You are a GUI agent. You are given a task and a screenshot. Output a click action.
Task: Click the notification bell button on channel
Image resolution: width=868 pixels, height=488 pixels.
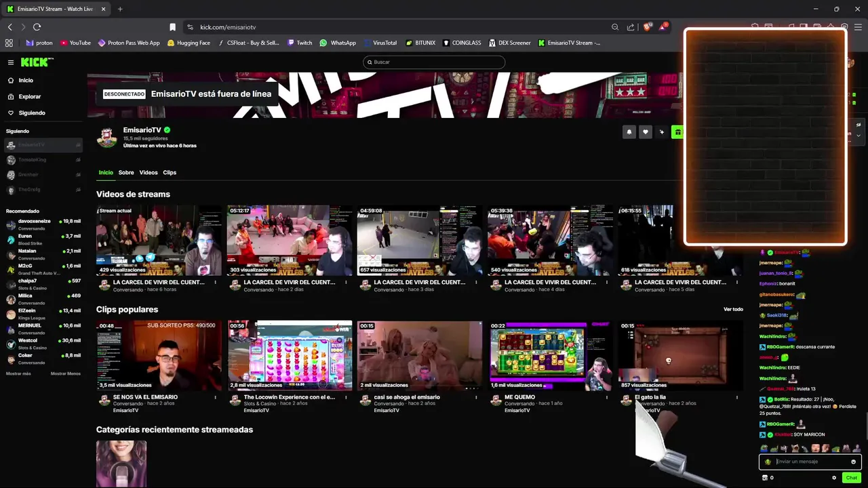click(x=629, y=132)
